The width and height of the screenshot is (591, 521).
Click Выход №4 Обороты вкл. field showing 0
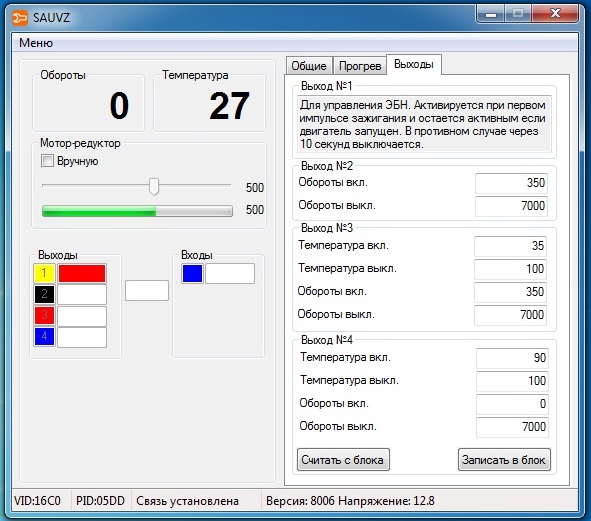coord(512,404)
